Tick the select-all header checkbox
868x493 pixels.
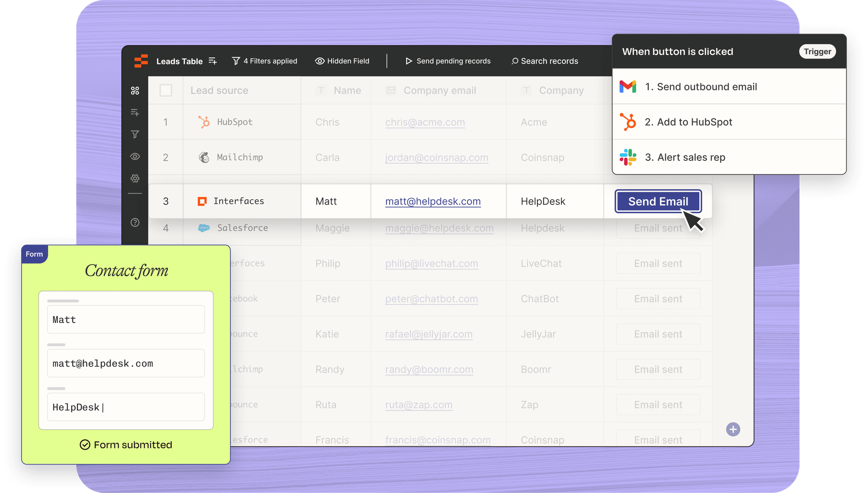166,90
